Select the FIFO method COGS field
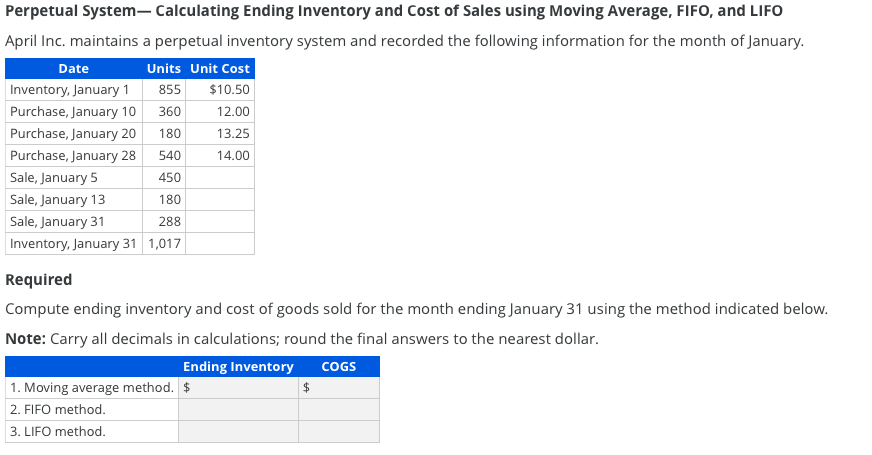This screenshot has width=872, height=455. tap(339, 409)
